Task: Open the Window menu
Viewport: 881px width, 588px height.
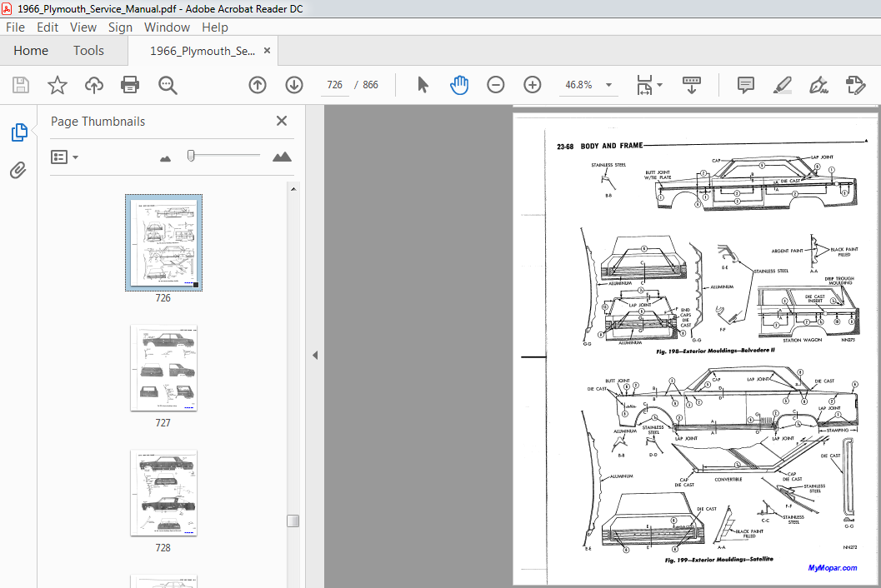Action: (167, 27)
